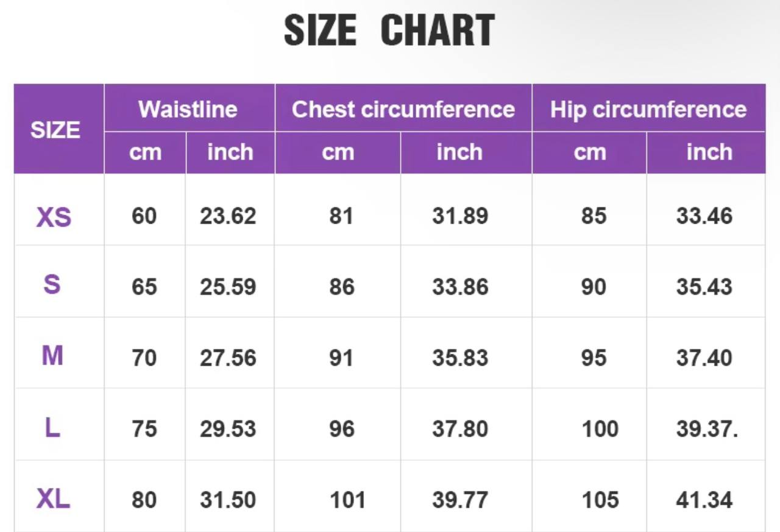Click the XS waistline 23.62 inch cell
The height and width of the screenshot is (532, 780).
coord(228,216)
